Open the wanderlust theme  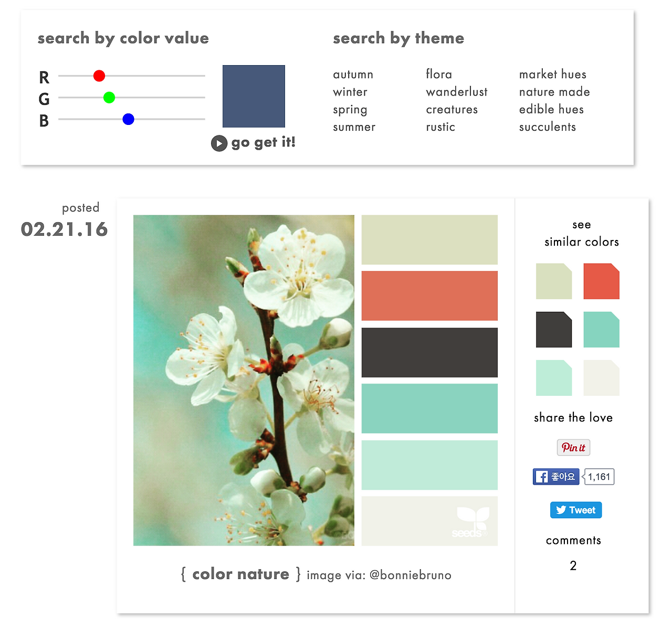(457, 92)
